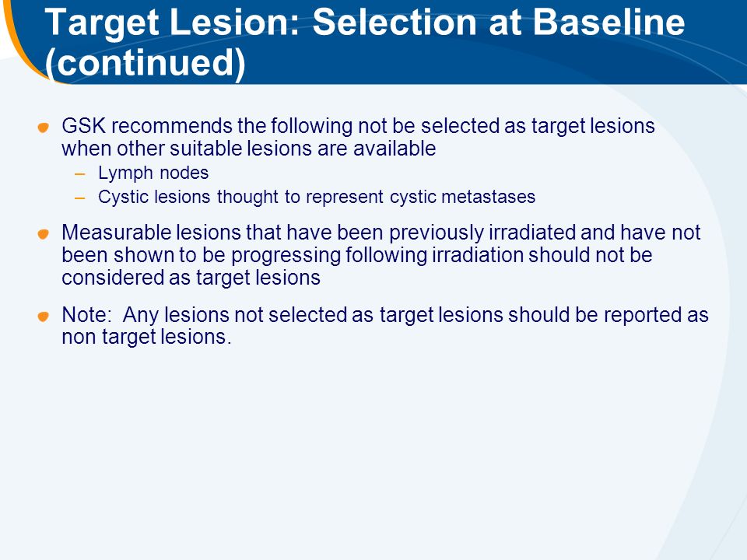This screenshot has width=747, height=560.
Task: Click the '(continued)' title text
Action: 146,62
